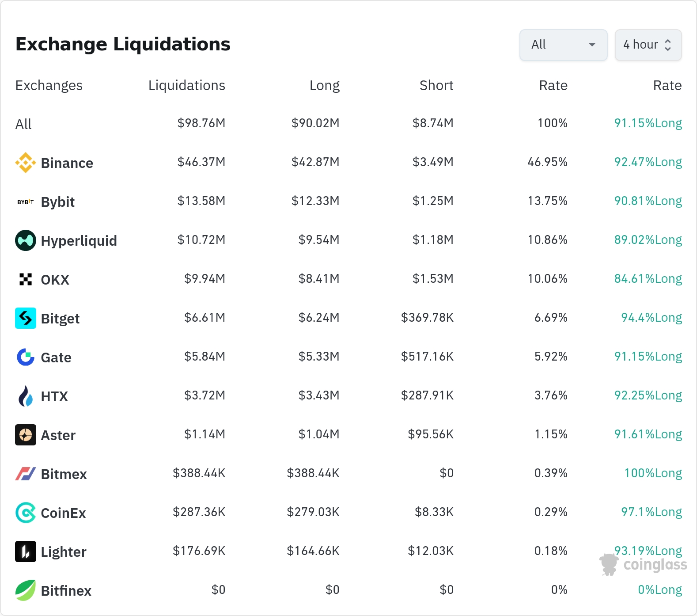697x616 pixels.
Task: Click the HTX flame logo icon
Action: point(26,396)
